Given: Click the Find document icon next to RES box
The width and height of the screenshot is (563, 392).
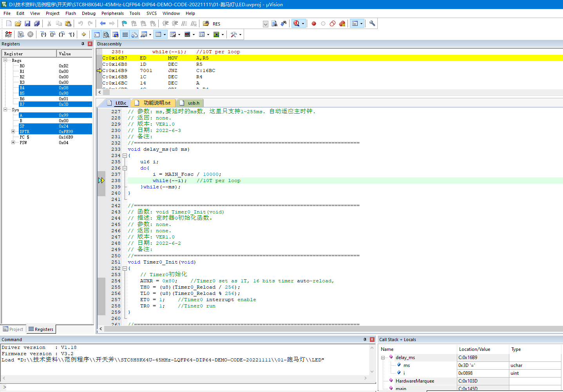Looking at the screenshot, I should [x=274, y=23].
